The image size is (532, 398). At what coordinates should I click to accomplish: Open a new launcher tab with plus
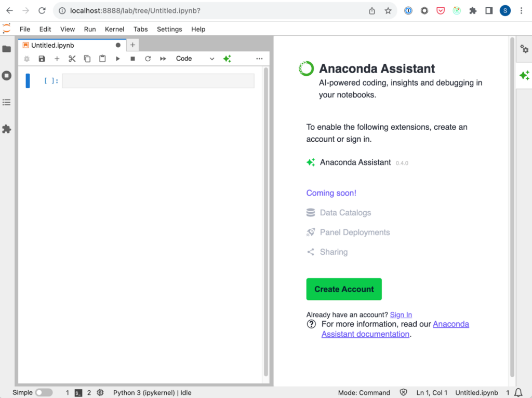tap(132, 45)
